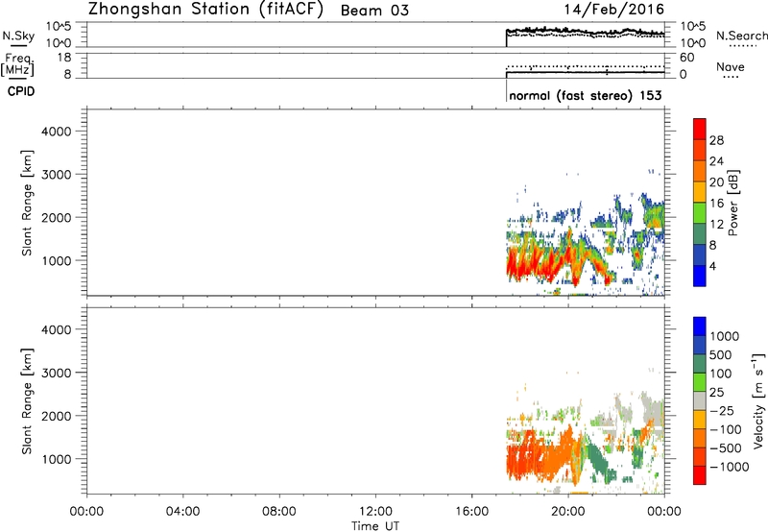
Task: Click the "Freq. [MHz]" axis label
Action: [x=18, y=64]
